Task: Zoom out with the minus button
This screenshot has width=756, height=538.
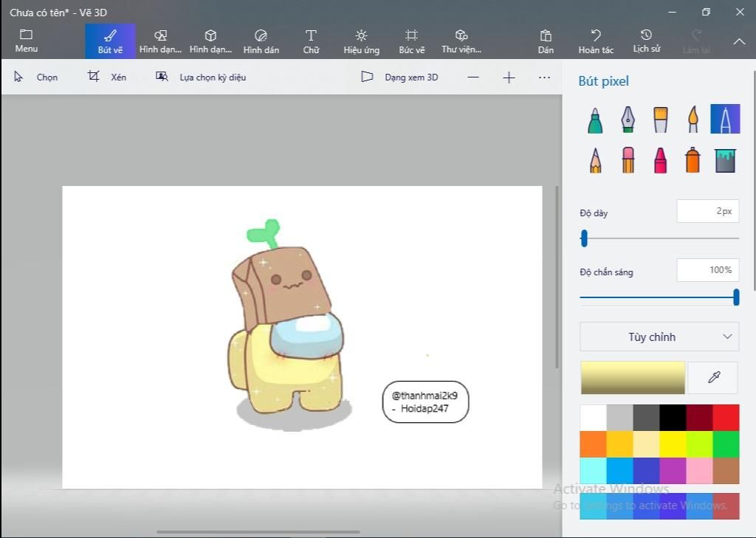Action: (x=473, y=77)
